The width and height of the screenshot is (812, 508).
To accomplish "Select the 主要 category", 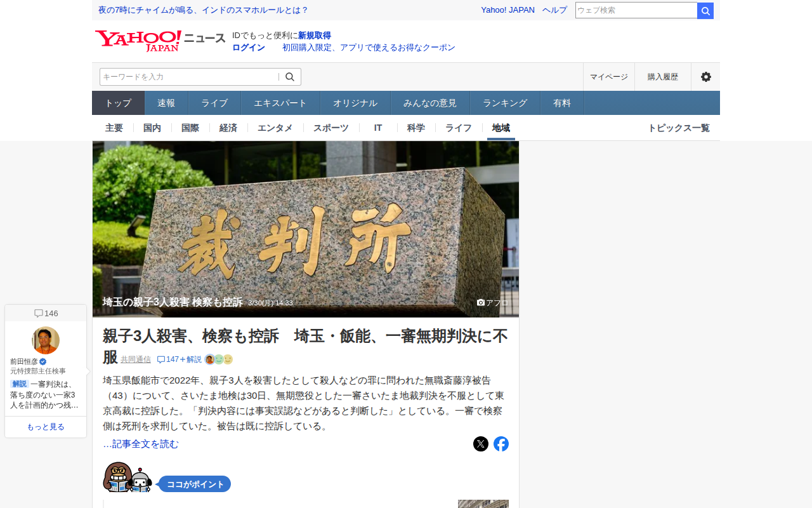I will point(114,128).
